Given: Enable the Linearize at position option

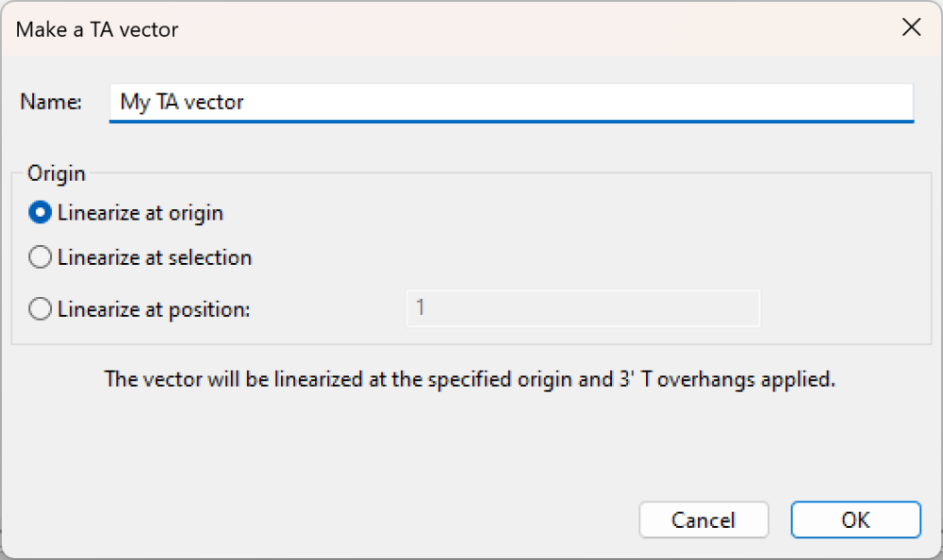Looking at the screenshot, I should pos(40,308).
